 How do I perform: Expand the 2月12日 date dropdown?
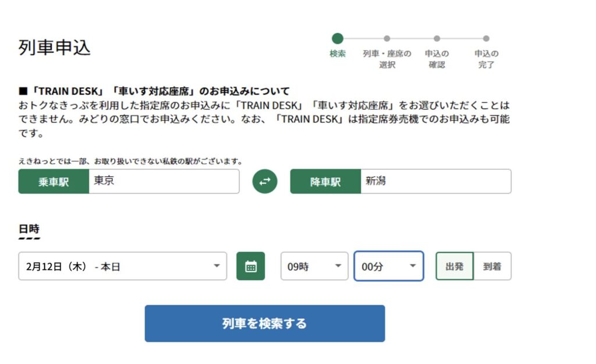tap(123, 266)
